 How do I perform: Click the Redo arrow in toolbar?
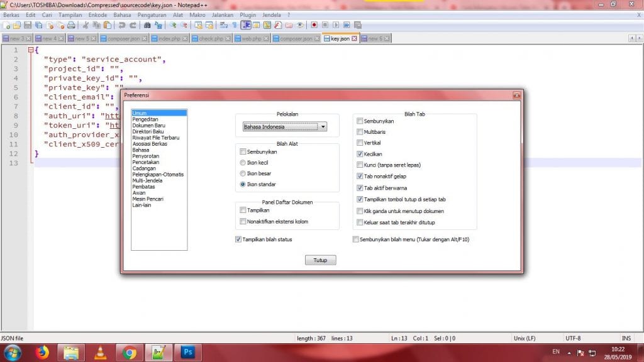133,25
